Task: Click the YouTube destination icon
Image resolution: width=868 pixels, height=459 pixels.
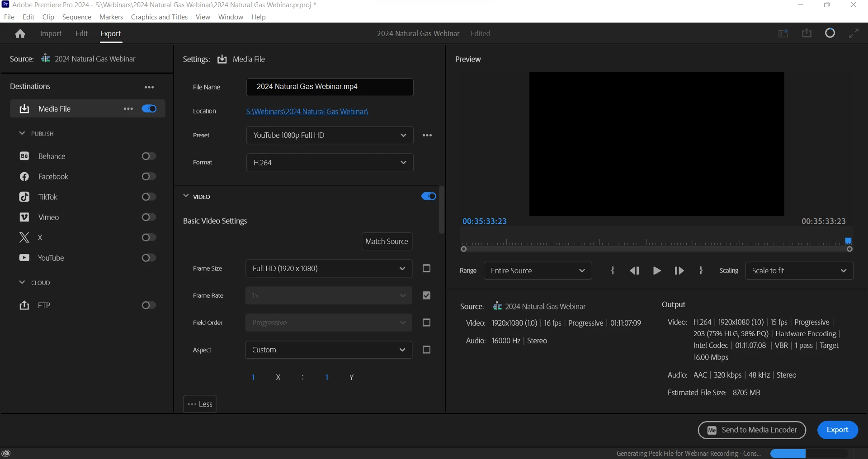Action: (x=24, y=258)
